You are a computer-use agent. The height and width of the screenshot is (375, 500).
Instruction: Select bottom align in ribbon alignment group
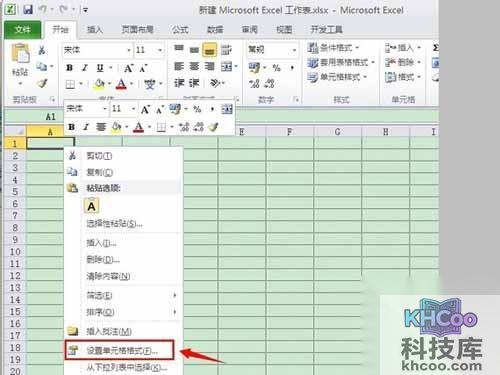click(209, 50)
